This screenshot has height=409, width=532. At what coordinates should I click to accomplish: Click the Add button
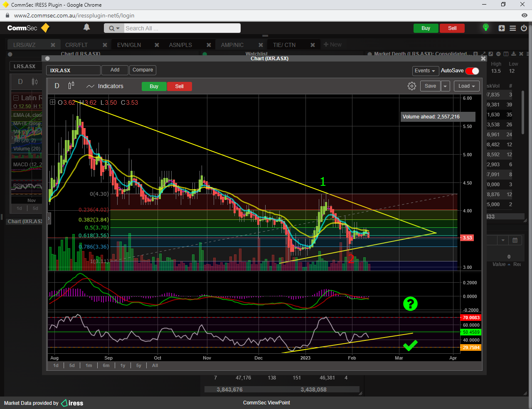click(115, 70)
